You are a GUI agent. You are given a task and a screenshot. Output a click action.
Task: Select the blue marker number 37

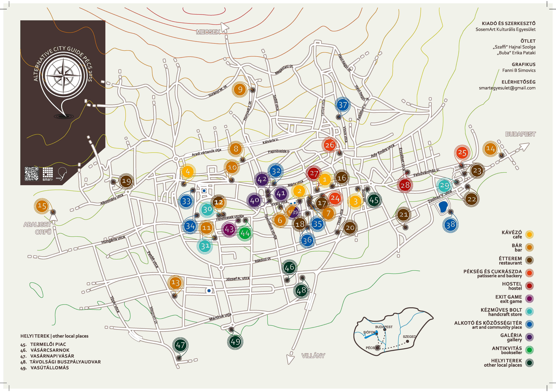pyautogui.click(x=343, y=105)
